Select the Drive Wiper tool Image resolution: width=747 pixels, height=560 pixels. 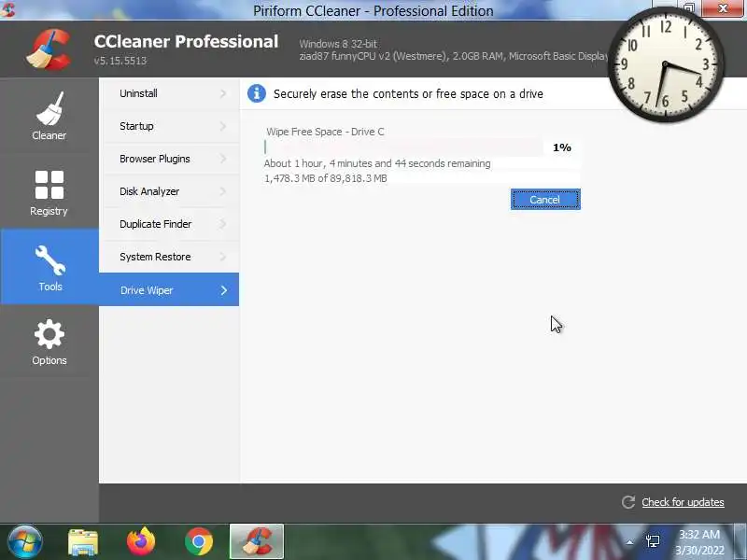[169, 289]
